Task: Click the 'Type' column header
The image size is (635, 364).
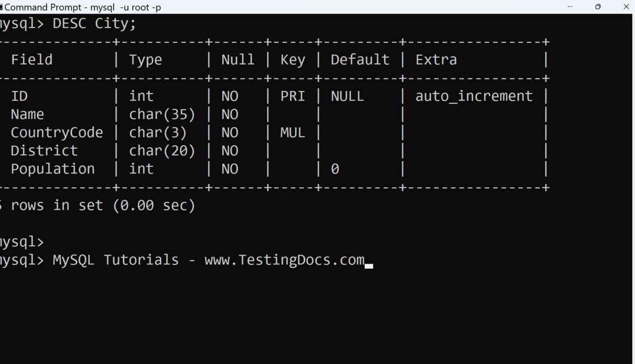Action: (x=146, y=60)
